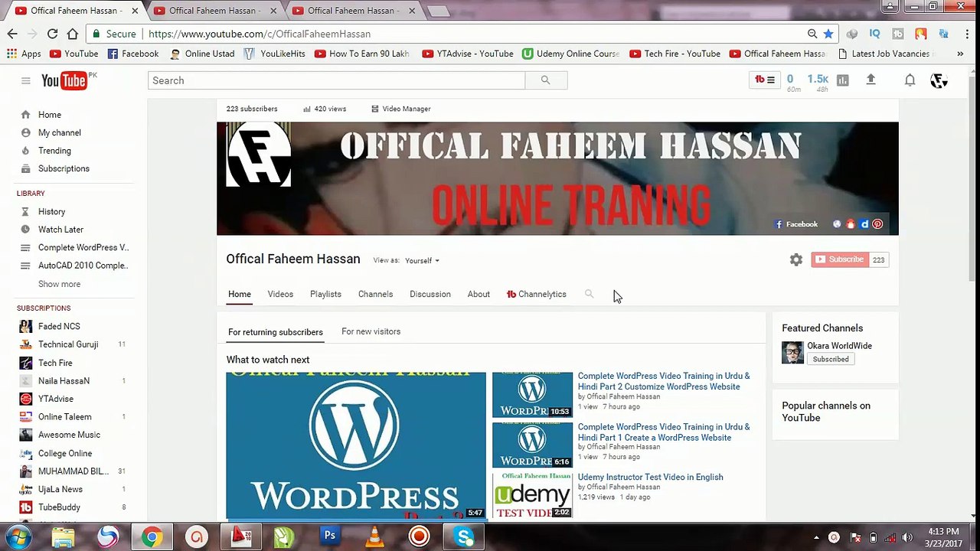The image size is (980, 551).
Task: Open the Tech Fire subscription
Action: click(x=55, y=363)
